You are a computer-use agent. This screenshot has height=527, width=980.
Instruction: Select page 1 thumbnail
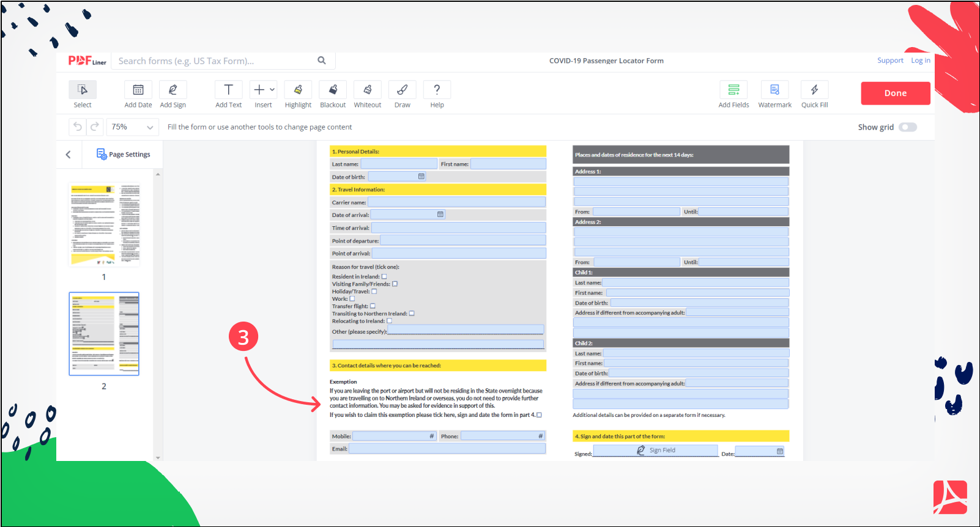tap(105, 224)
